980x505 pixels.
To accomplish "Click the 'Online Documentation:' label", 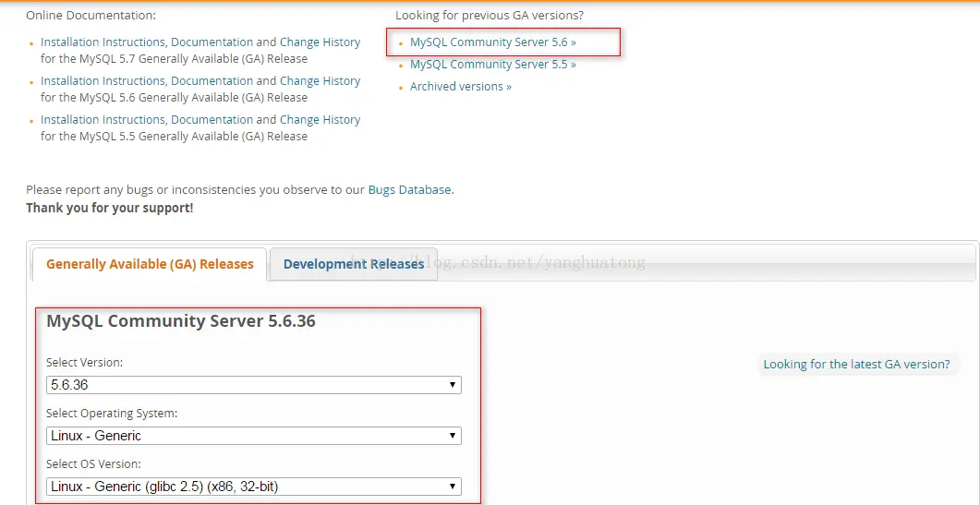I will [x=91, y=15].
